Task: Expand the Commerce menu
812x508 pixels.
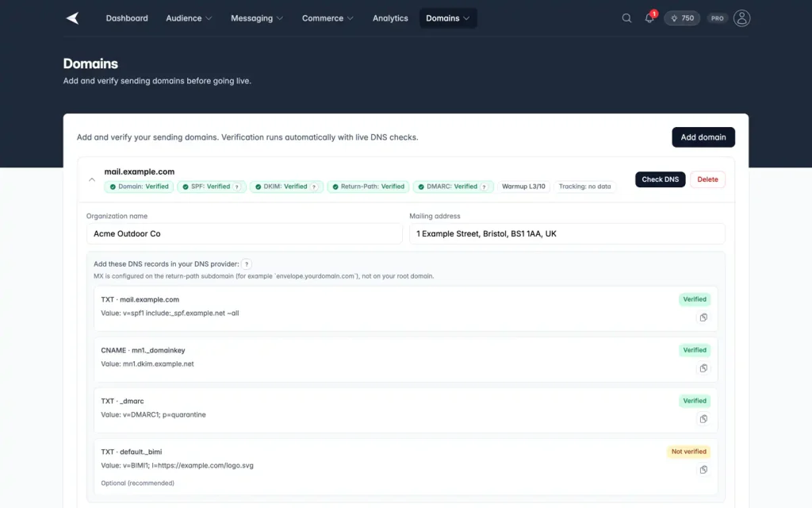Action: tap(327, 18)
